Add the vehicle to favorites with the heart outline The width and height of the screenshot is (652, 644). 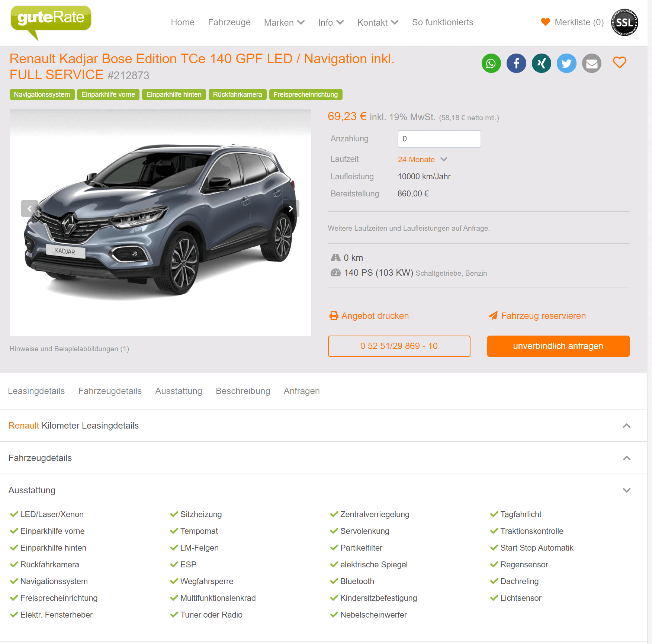tap(620, 62)
